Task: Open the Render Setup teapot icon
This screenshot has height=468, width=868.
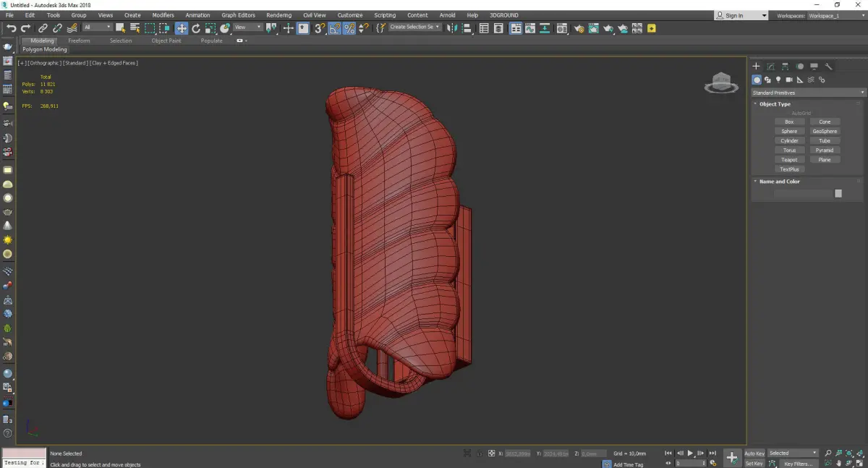Action: 579,28
